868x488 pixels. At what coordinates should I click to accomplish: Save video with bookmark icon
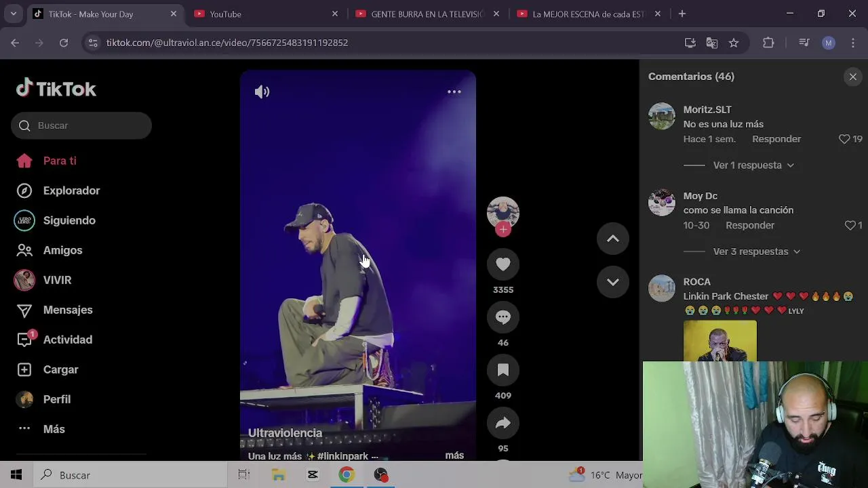pyautogui.click(x=503, y=370)
